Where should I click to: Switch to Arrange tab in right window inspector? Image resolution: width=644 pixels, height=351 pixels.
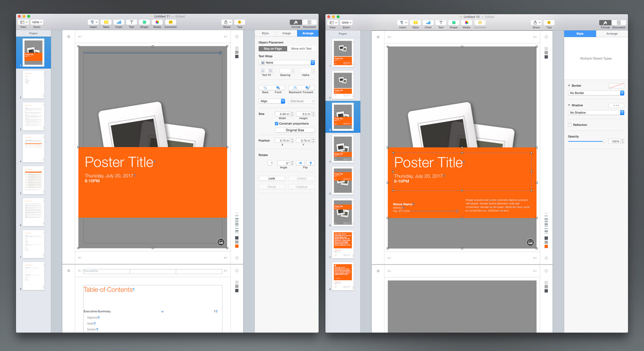coord(612,34)
